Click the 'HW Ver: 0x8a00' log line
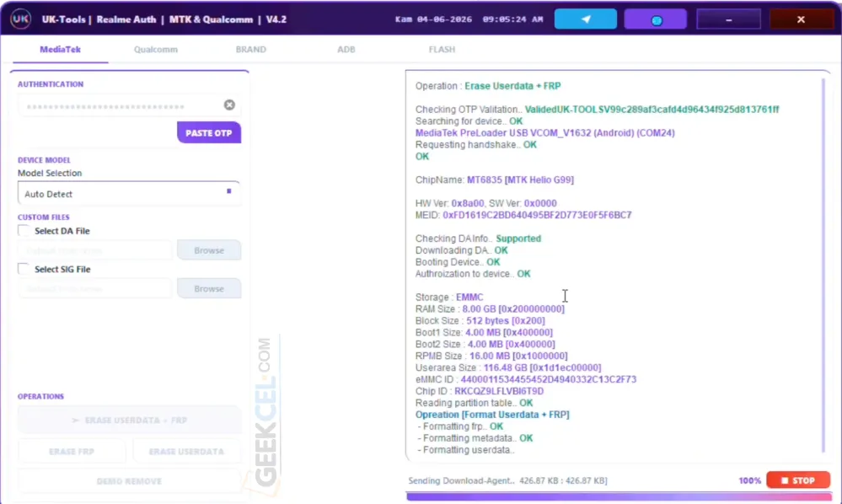Screen dimensions: 842x504 (485, 203)
